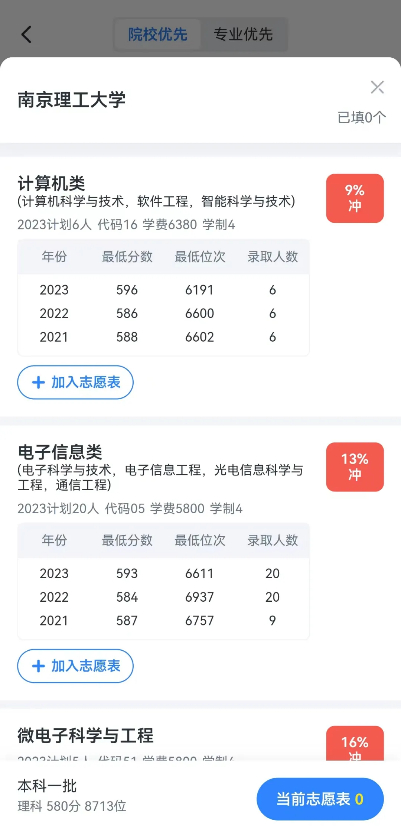Open the 当前志愿表 button
Screen dimensions: 401x829
click(x=320, y=799)
